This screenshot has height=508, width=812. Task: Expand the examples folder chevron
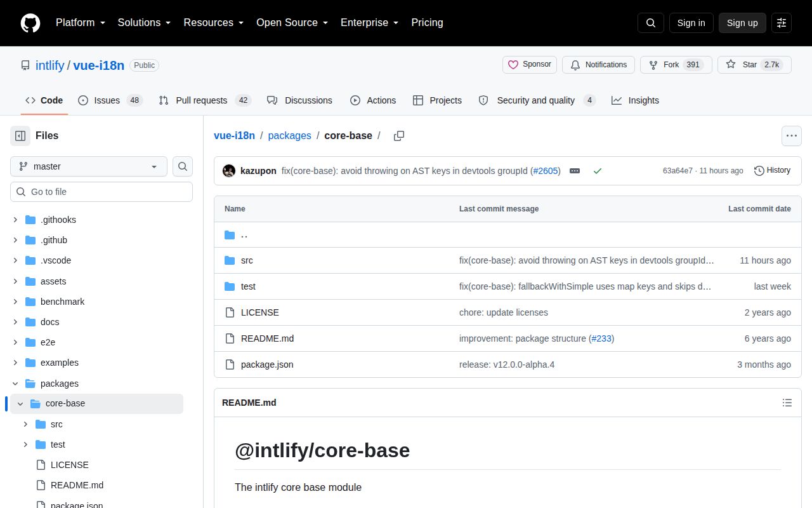[x=15, y=363]
